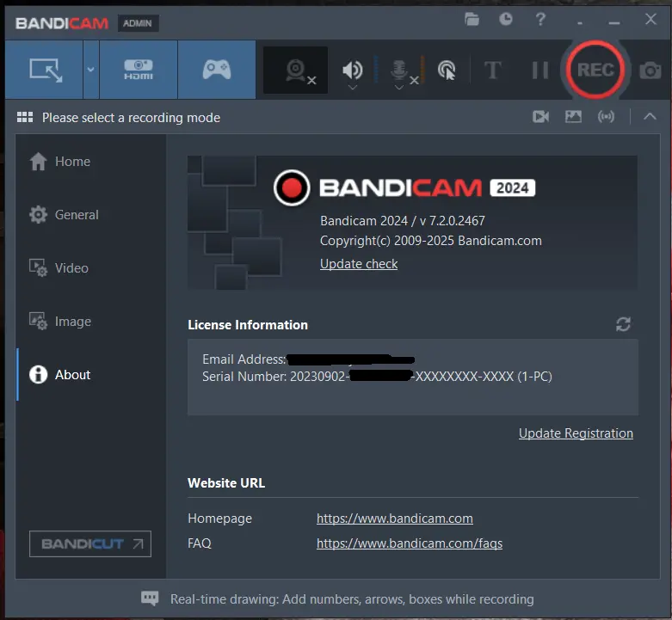Viewport: 672px width, 620px height.
Task: Click the red record logo in About banner
Action: [292, 188]
